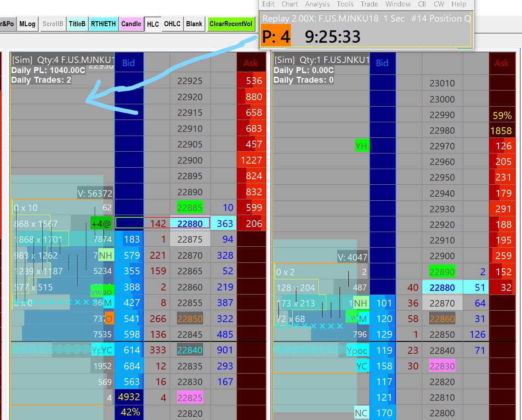Click the V: 4047 volume label
Screen dimensions: 522x420
pyautogui.click(x=352, y=257)
